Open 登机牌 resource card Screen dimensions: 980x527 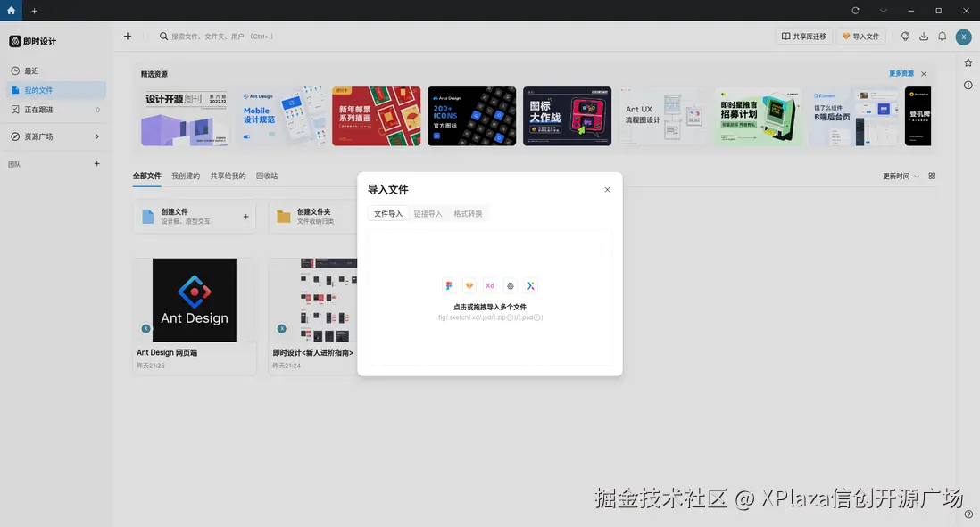pyautogui.click(x=918, y=116)
